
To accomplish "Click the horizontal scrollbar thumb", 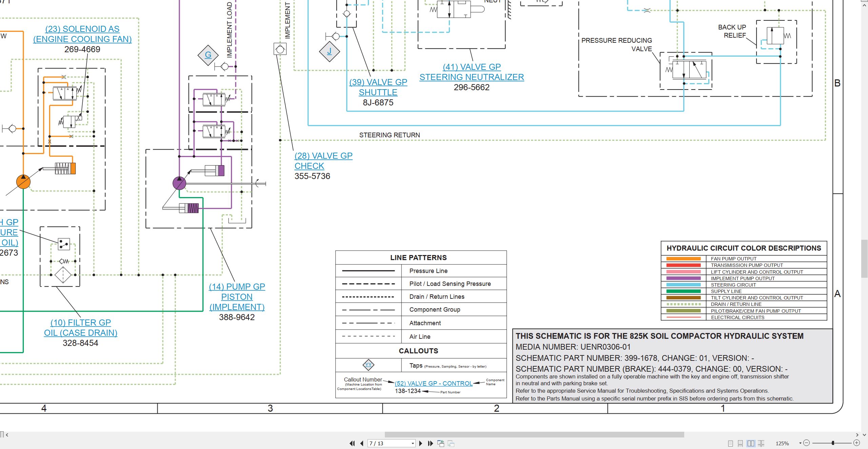I will coord(534,434).
